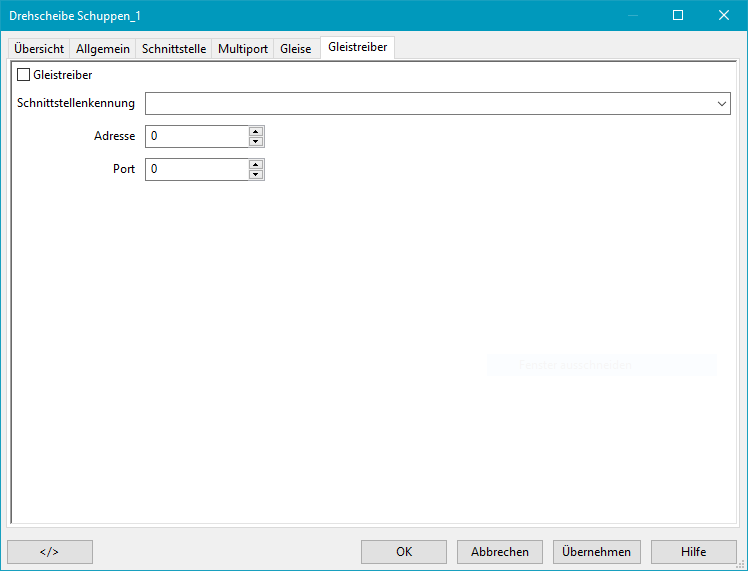Open the Gleise tab

coord(296,49)
